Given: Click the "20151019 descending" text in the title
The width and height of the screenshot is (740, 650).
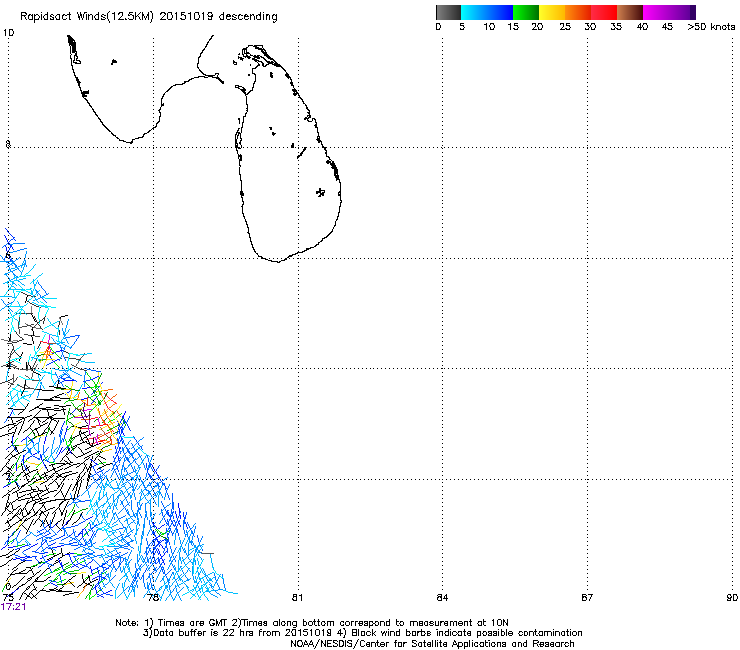Looking at the screenshot, I should coord(219,17).
